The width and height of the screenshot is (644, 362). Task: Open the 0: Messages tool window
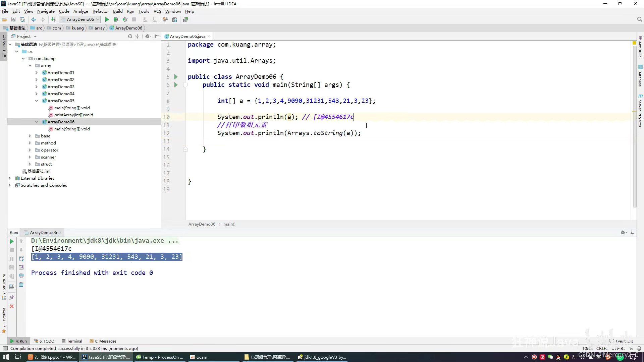pyautogui.click(x=103, y=341)
